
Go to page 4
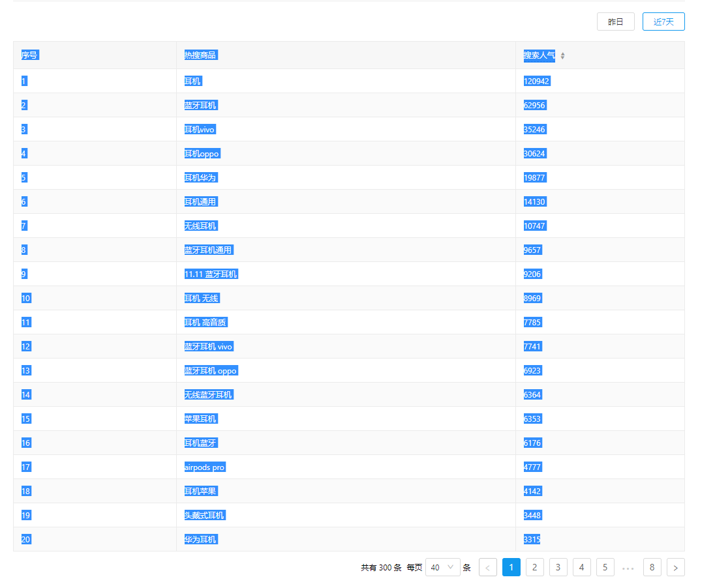581,567
